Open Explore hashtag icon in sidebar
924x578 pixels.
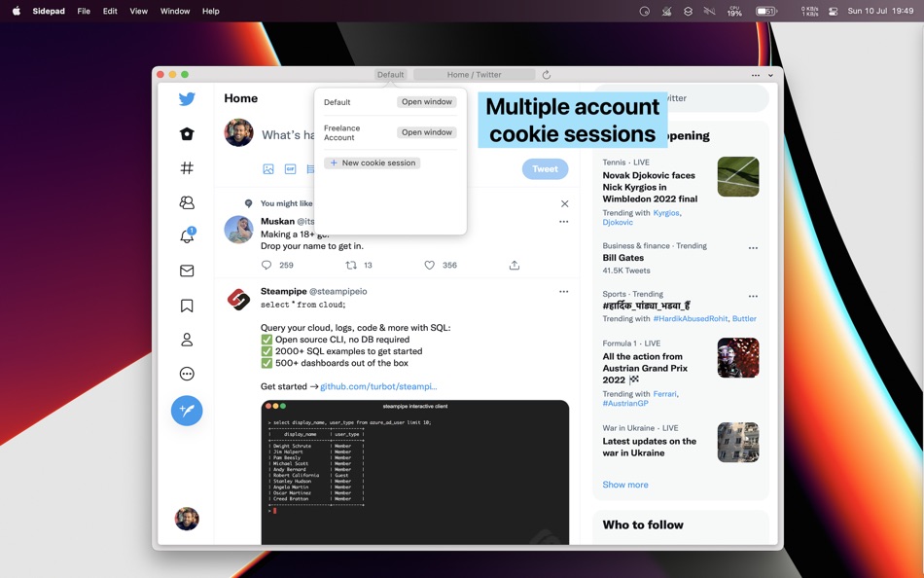187,168
